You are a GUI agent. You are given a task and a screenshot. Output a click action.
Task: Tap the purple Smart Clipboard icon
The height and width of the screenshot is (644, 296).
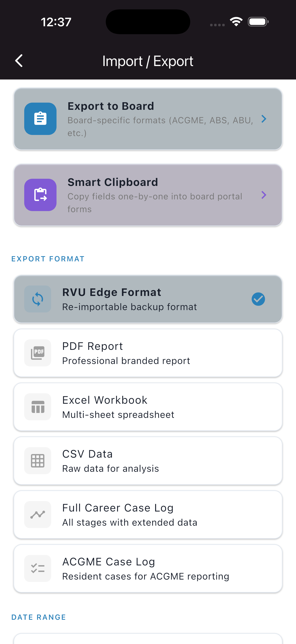click(40, 195)
